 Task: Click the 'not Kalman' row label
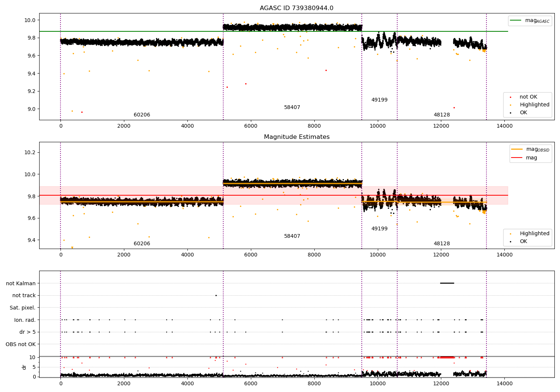[x=21, y=283]
